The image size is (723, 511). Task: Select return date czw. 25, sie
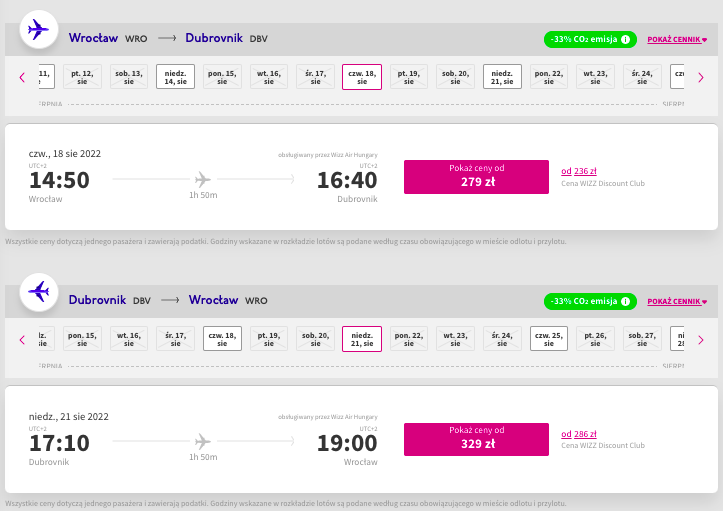tap(549, 339)
